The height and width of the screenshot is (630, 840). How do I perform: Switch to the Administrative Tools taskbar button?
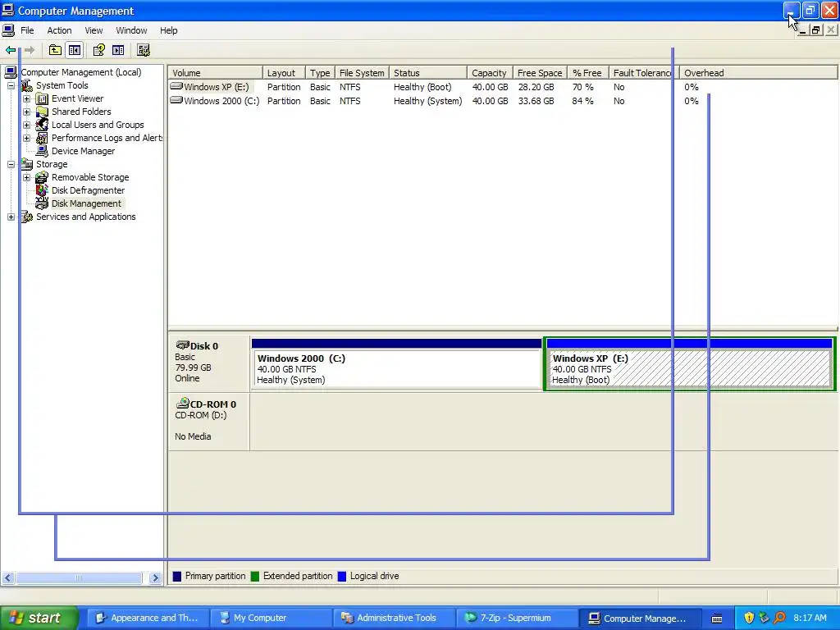393,619
